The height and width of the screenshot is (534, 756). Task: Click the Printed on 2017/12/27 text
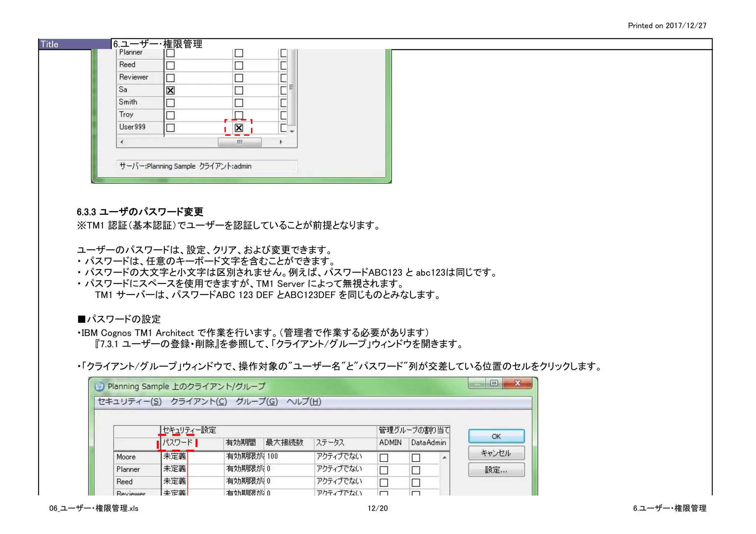(667, 25)
